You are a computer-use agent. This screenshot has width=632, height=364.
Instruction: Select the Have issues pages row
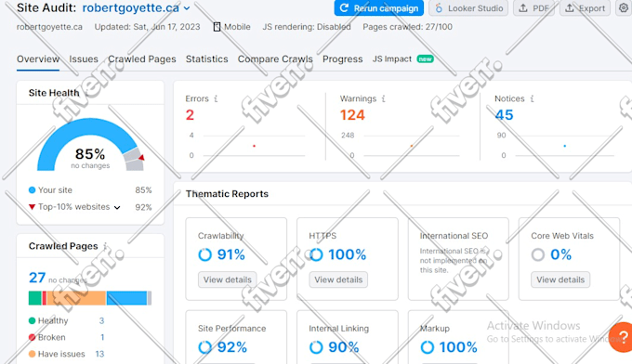(67, 354)
